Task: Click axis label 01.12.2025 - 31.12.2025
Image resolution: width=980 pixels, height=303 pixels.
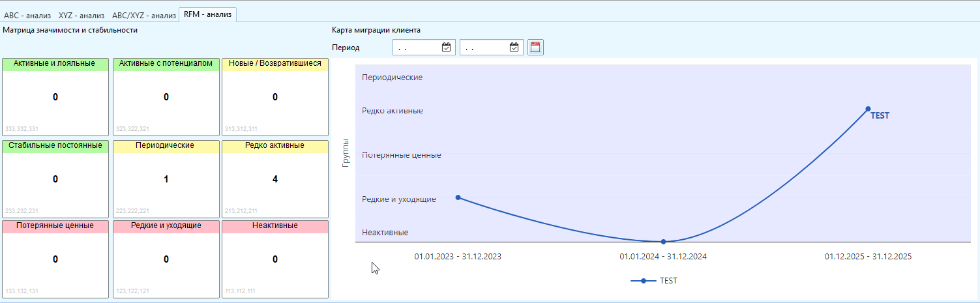Action: coord(868,257)
